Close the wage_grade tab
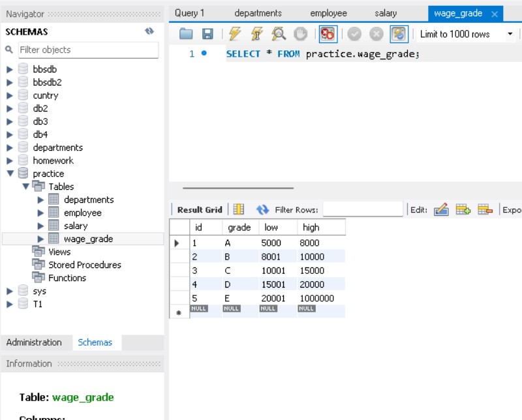 coord(494,14)
